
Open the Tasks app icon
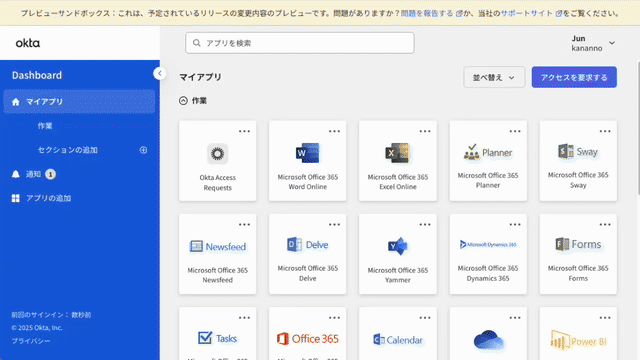[217, 338]
